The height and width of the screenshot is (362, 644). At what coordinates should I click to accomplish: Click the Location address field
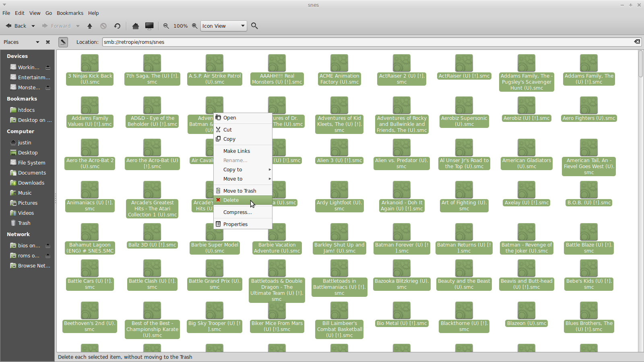(368, 42)
